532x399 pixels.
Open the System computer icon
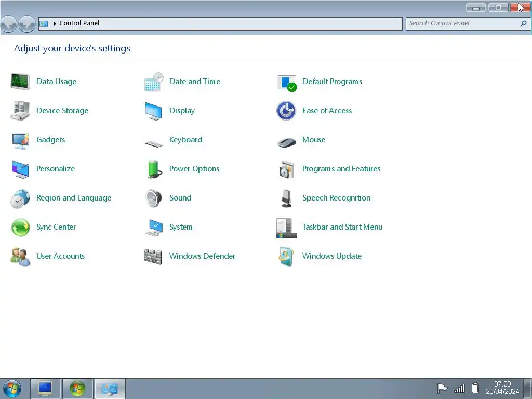pos(154,228)
